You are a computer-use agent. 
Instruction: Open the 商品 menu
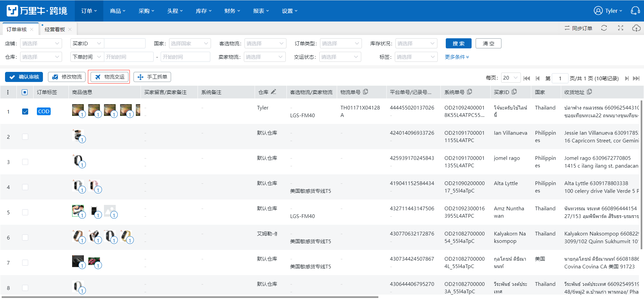click(x=117, y=11)
